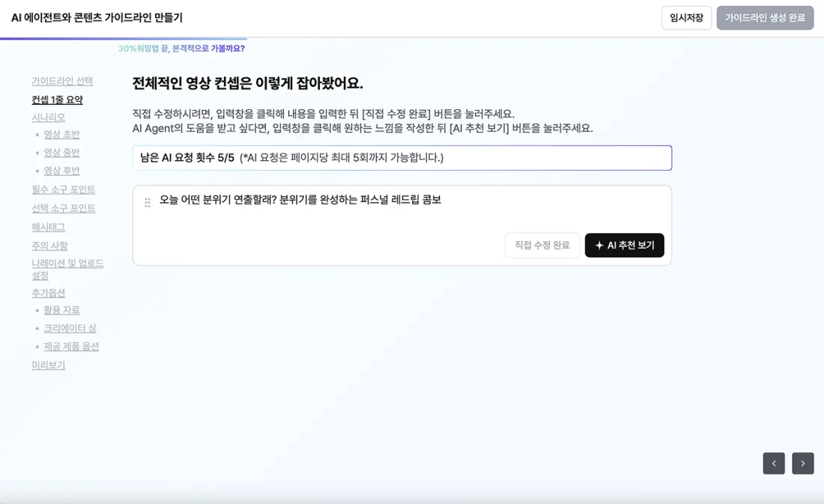Click the progress message 워밍업 끝, 본격적으로 가볼까요?
824x504 pixels.
(191, 49)
